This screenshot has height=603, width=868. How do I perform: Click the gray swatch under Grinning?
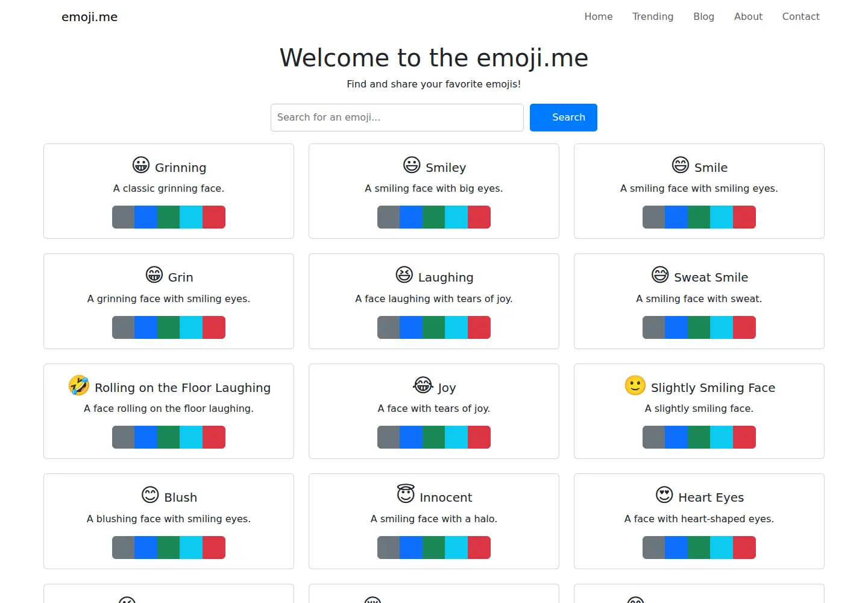point(124,217)
